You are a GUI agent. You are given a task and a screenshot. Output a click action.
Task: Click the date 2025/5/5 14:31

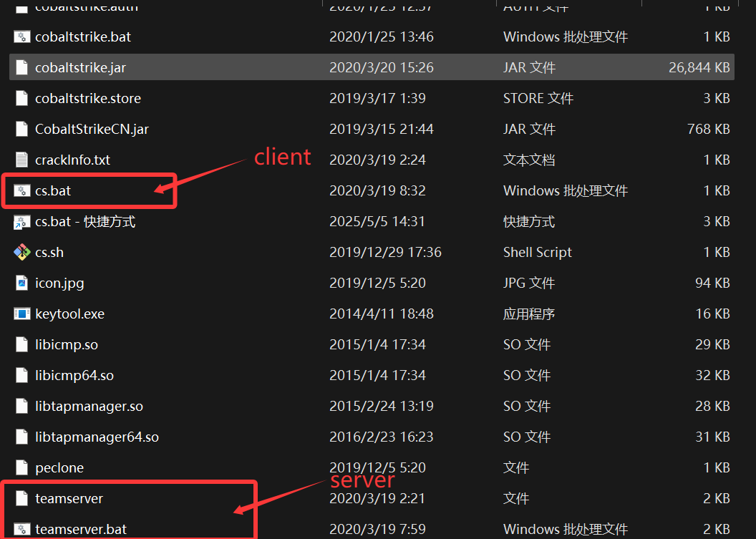377,222
